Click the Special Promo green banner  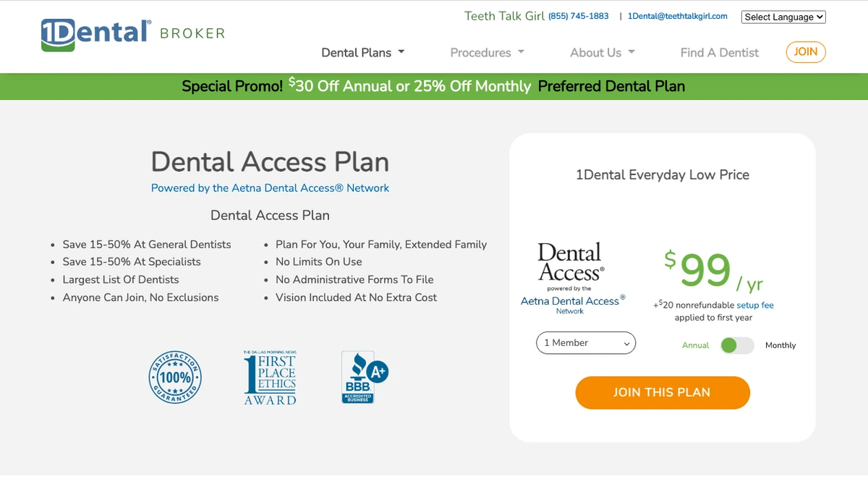[434, 86]
